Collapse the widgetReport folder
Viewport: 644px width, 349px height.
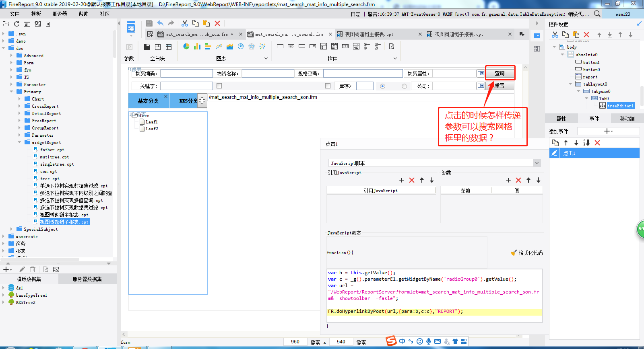pos(19,142)
